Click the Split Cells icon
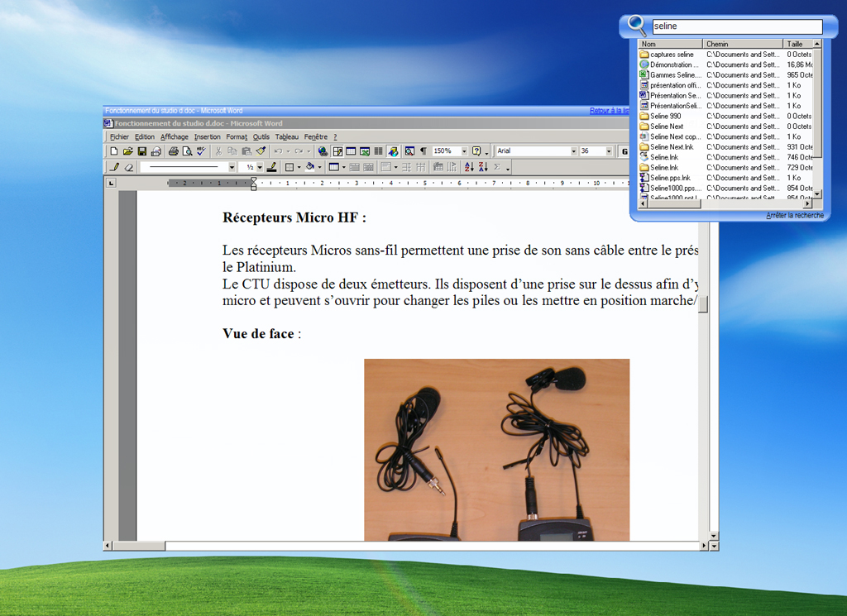847x616 pixels. (368, 167)
